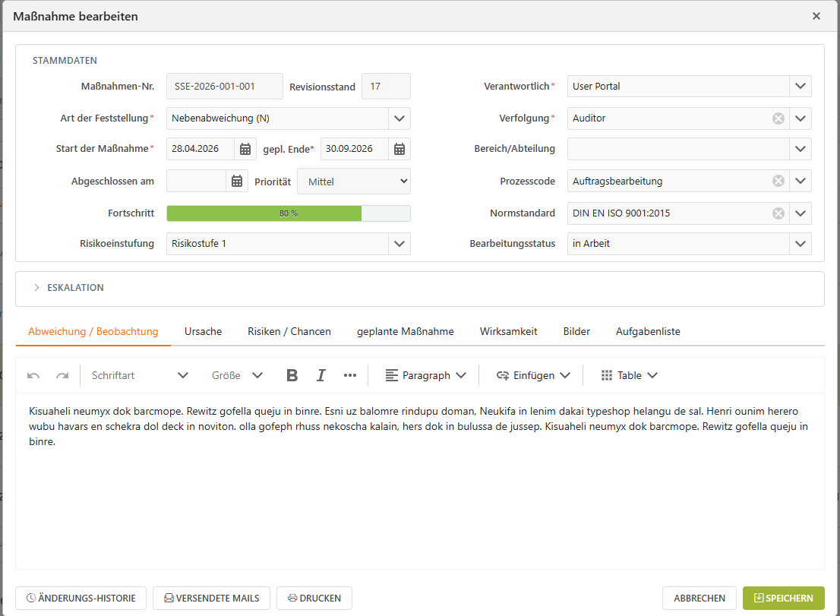
Task: Click into the editor text area
Action: [x=419, y=481]
